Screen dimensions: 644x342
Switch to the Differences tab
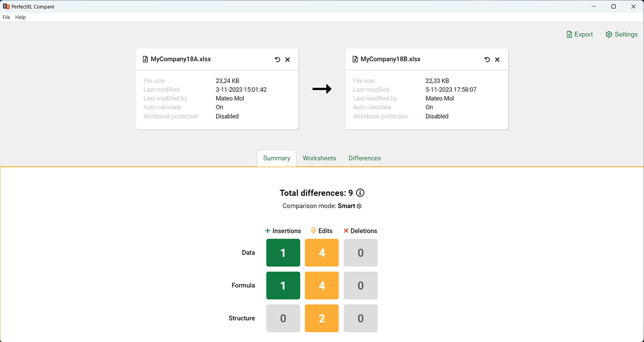(x=364, y=158)
